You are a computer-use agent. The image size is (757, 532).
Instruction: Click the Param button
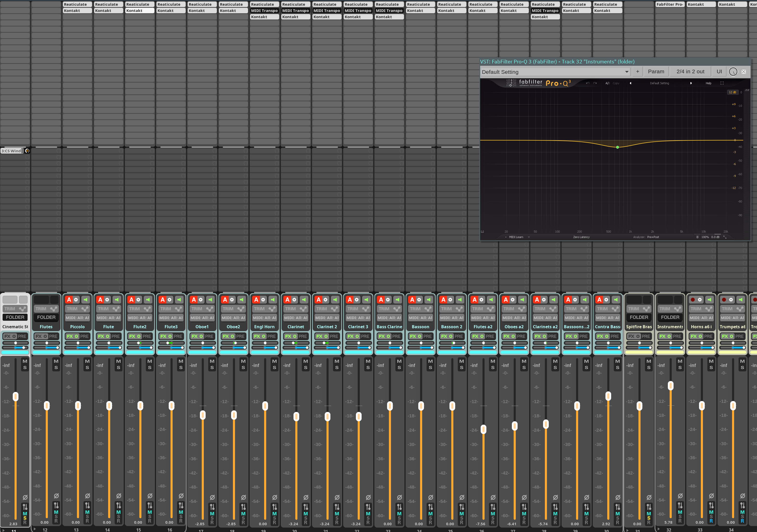click(x=656, y=71)
